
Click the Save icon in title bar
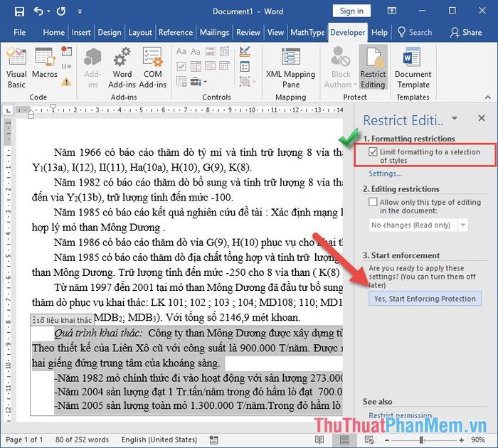[19, 12]
